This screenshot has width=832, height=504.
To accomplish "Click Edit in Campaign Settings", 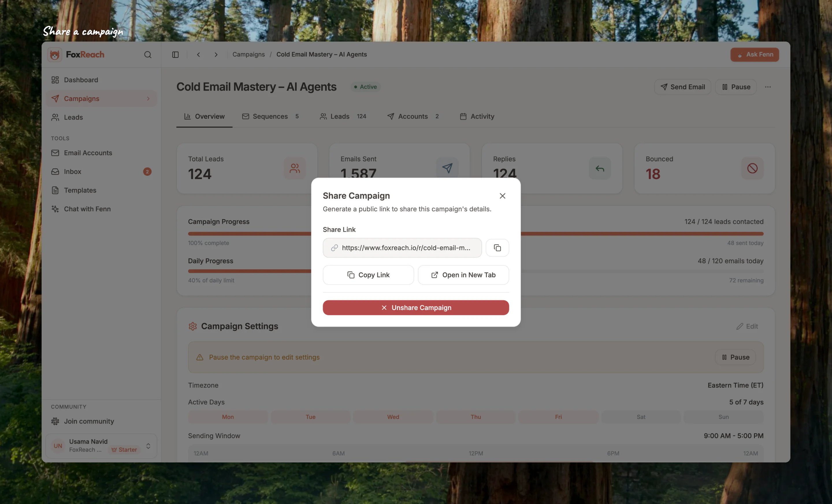I will [747, 326].
